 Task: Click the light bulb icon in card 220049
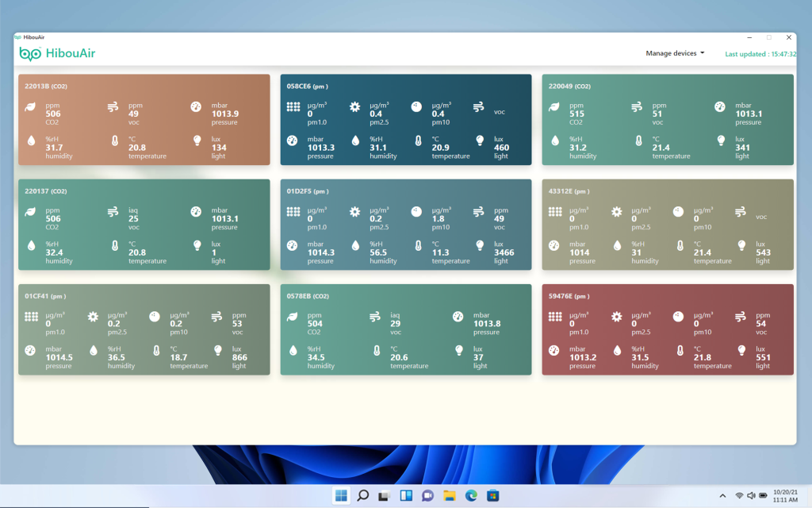tap(721, 140)
